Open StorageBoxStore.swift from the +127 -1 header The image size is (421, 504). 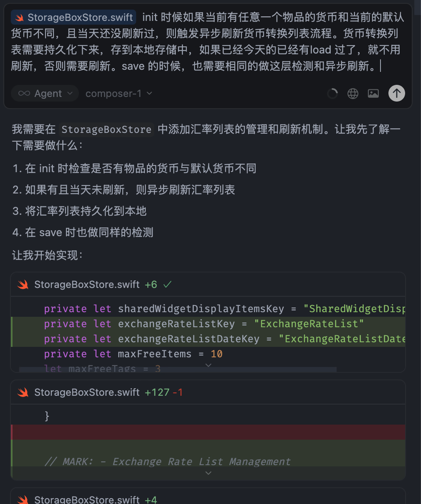pyautogui.click(x=87, y=392)
